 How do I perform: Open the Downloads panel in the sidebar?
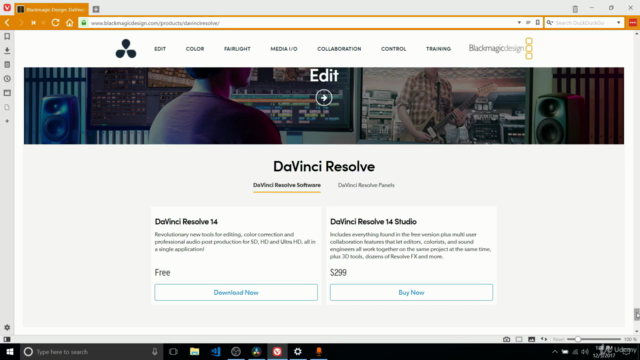tap(7, 51)
